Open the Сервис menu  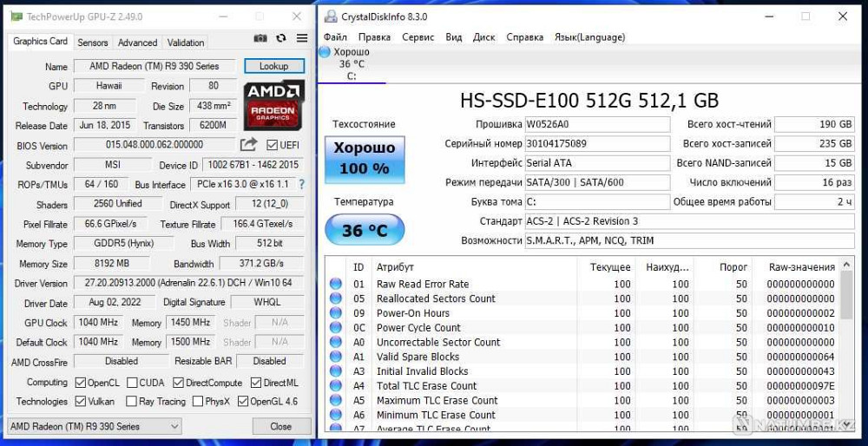418,37
